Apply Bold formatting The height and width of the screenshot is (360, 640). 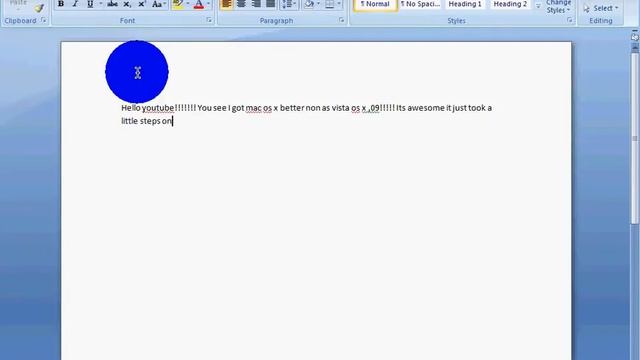(x=61, y=4)
